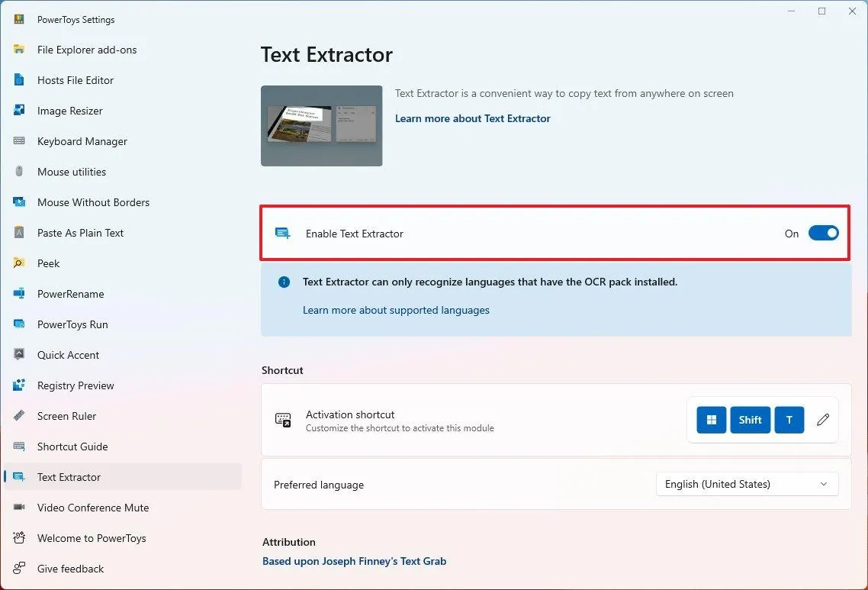Click the Quick Accent sidebar icon

coord(19,354)
